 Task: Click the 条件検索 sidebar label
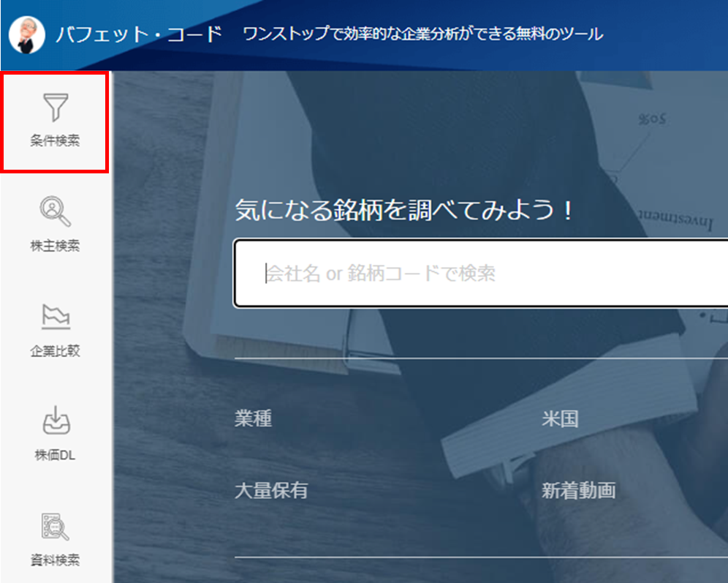click(x=56, y=140)
